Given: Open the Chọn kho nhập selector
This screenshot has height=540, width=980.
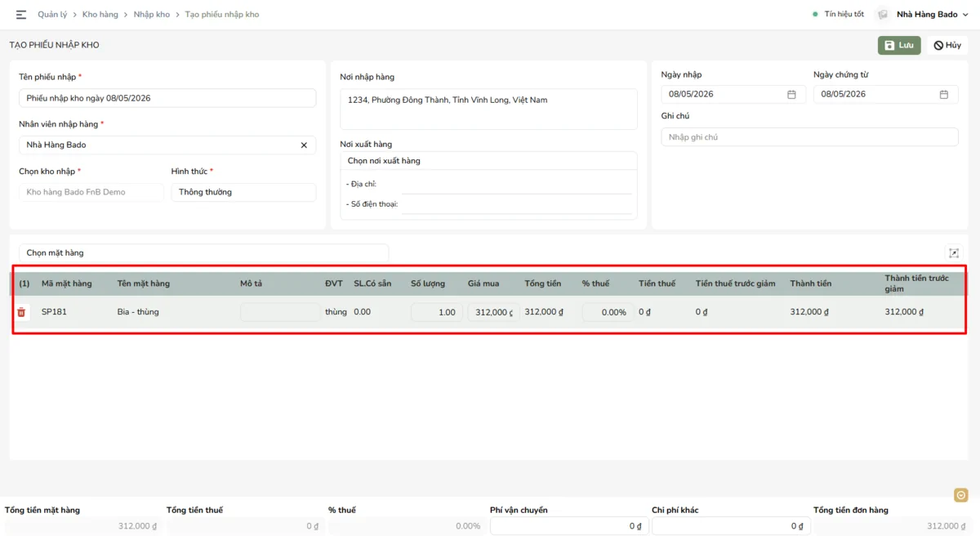Looking at the screenshot, I should pos(91,192).
